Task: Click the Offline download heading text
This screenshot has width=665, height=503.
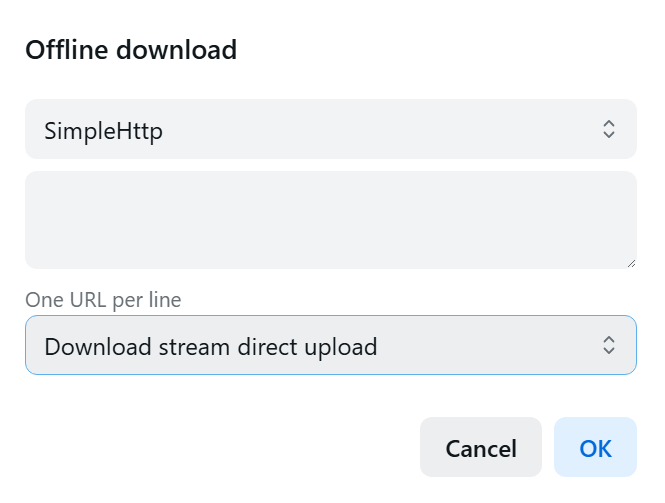Action: [131, 49]
